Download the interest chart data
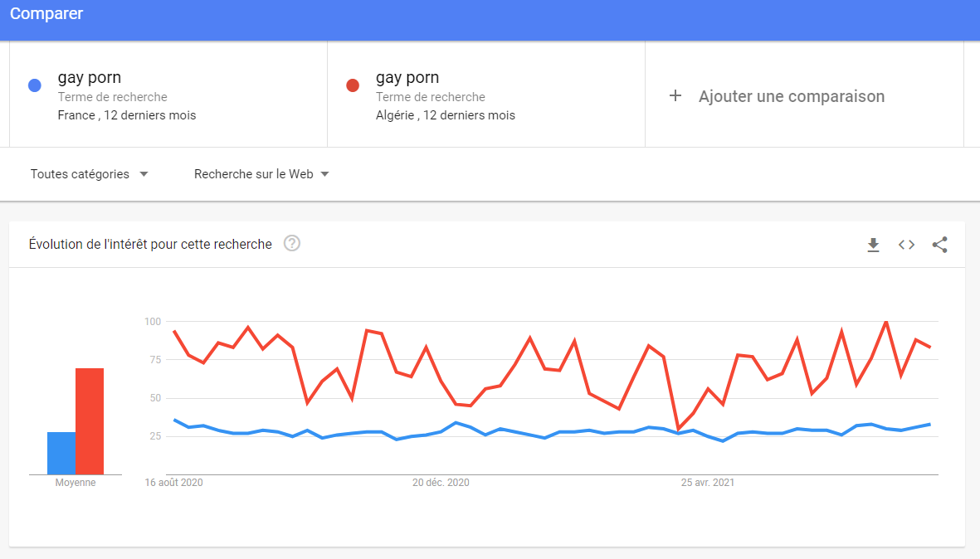The height and width of the screenshot is (559, 980). pyautogui.click(x=873, y=245)
